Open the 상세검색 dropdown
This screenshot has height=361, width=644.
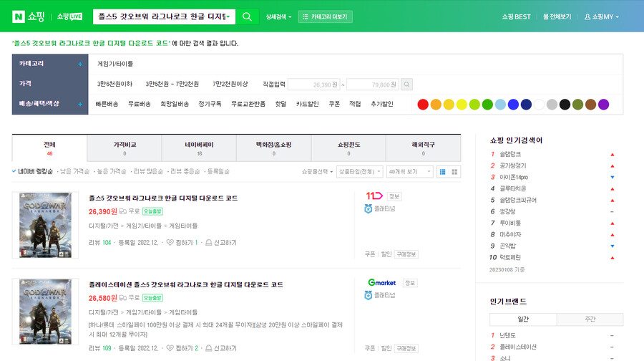(278, 17)
